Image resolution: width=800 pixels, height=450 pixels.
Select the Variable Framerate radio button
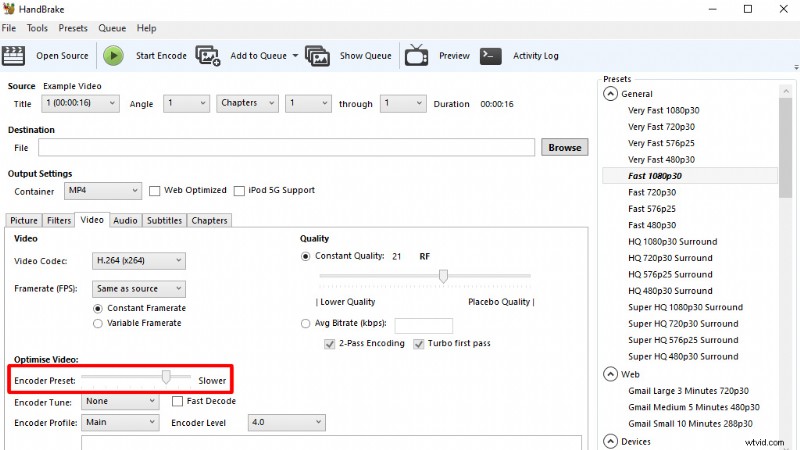(98, 323)
